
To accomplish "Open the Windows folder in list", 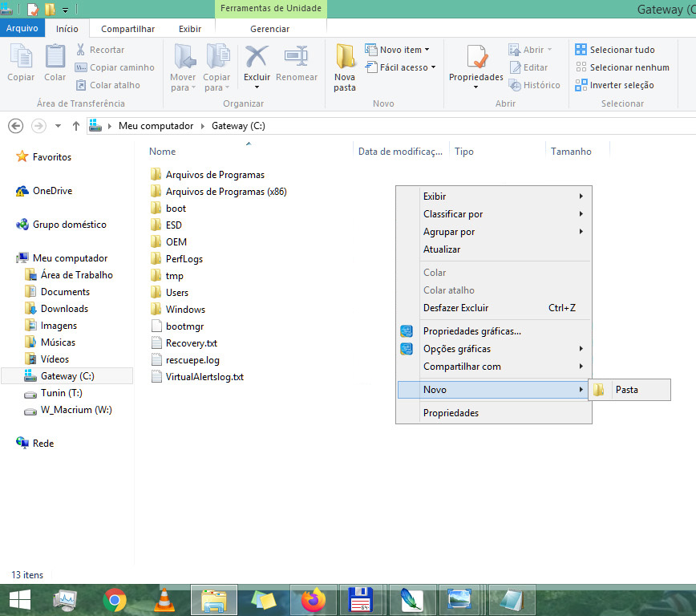I will (x=185, y=310).
